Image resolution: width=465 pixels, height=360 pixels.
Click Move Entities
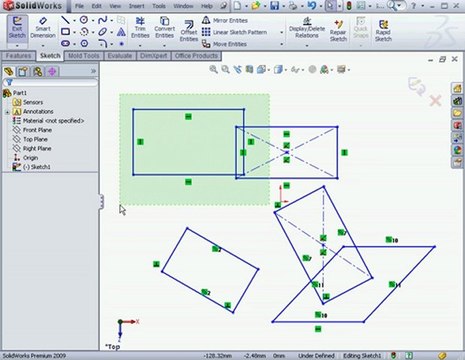(224, 44)
